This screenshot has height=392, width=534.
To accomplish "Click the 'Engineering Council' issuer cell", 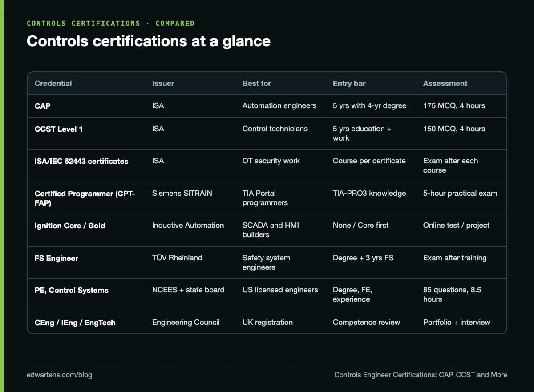I will coord(186,322).
